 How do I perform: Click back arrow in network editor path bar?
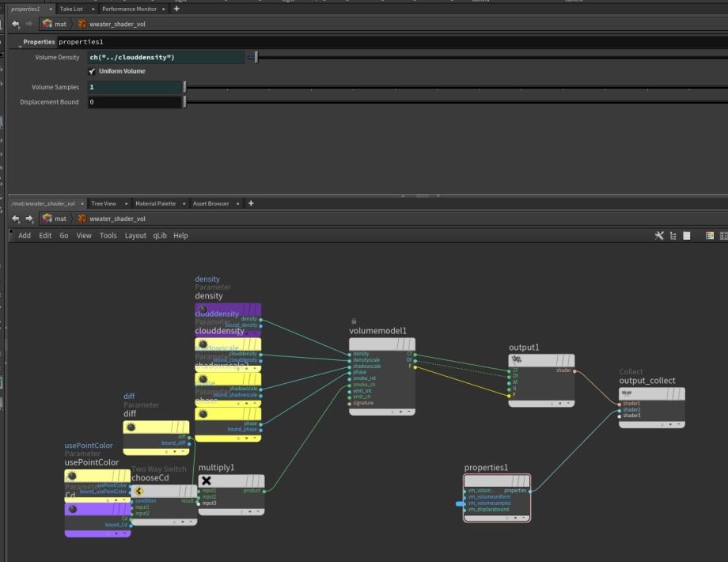pos(17,218)
